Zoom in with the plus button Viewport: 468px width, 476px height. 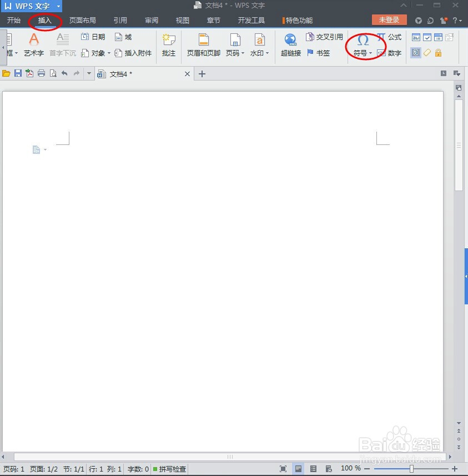[455, 469]
